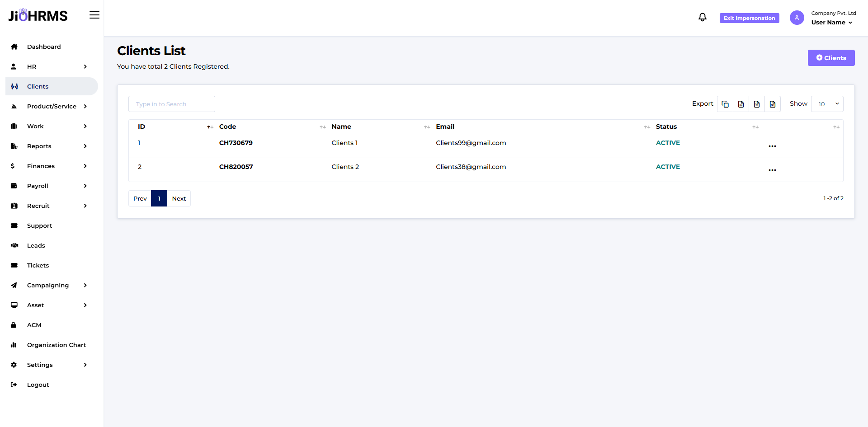Click the add Clients button

[x=831, y=58]
